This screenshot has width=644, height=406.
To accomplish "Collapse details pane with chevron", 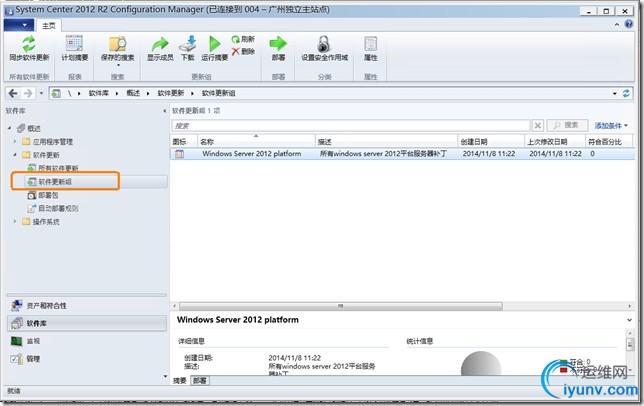I will click(x=629, y=320).
